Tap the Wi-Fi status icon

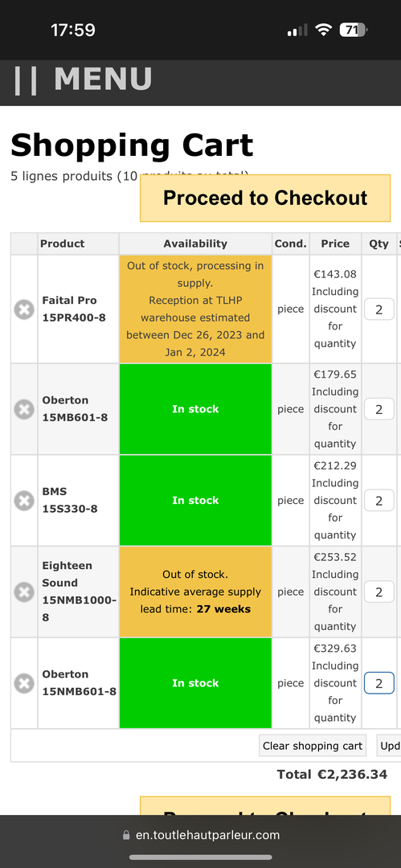click(x=323, y=30)
